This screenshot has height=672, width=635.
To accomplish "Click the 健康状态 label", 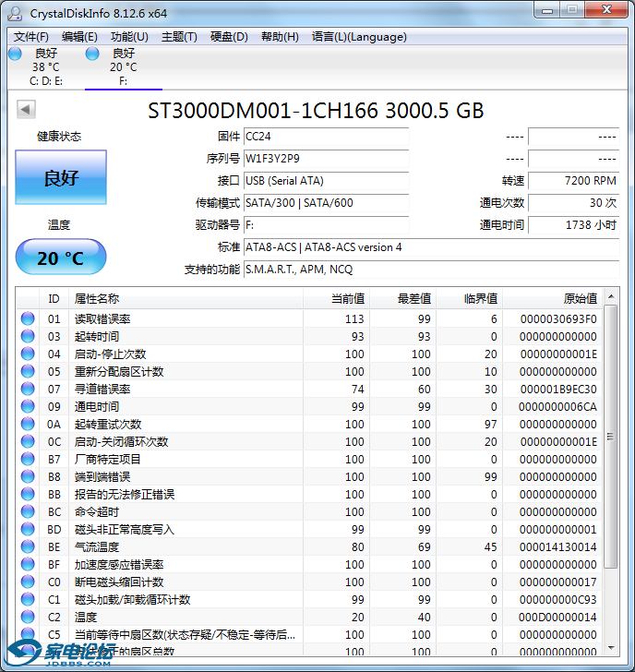I will coord(59,137).
